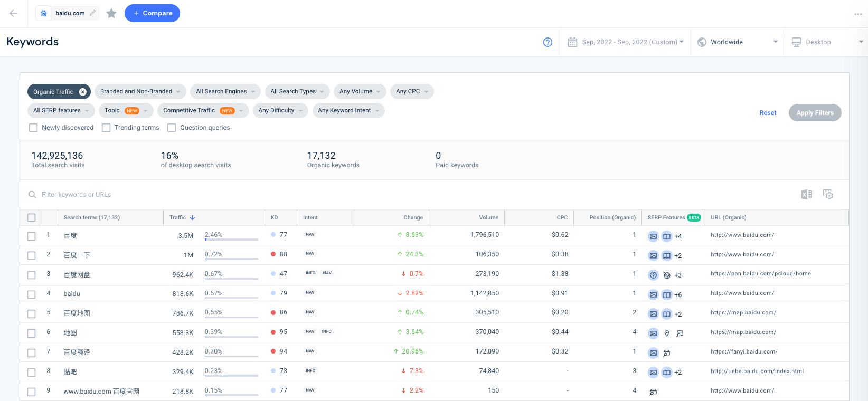Screen dimensions: 868x401
Task: Tick the checkbox for 百度网盘 row
Action: pos(32,275)
